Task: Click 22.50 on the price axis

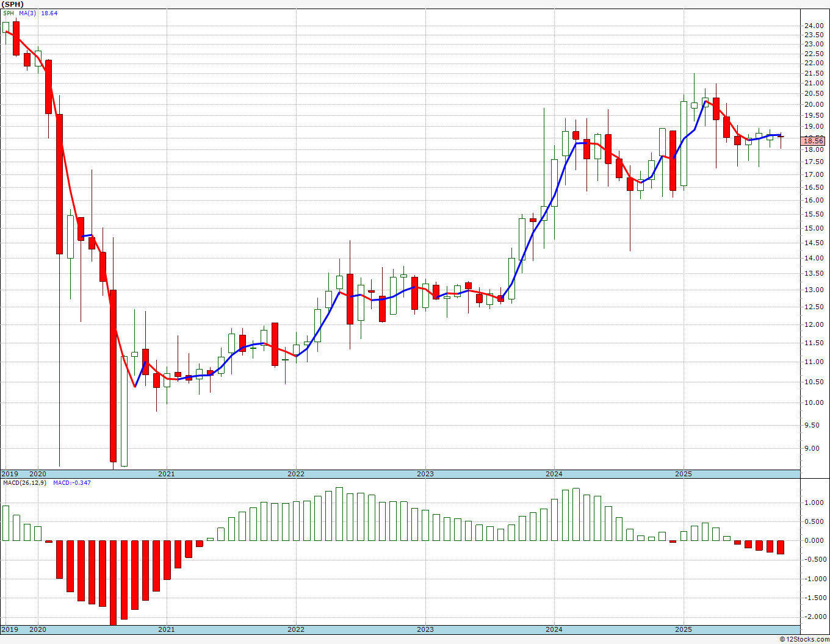Action: (814, 54)
